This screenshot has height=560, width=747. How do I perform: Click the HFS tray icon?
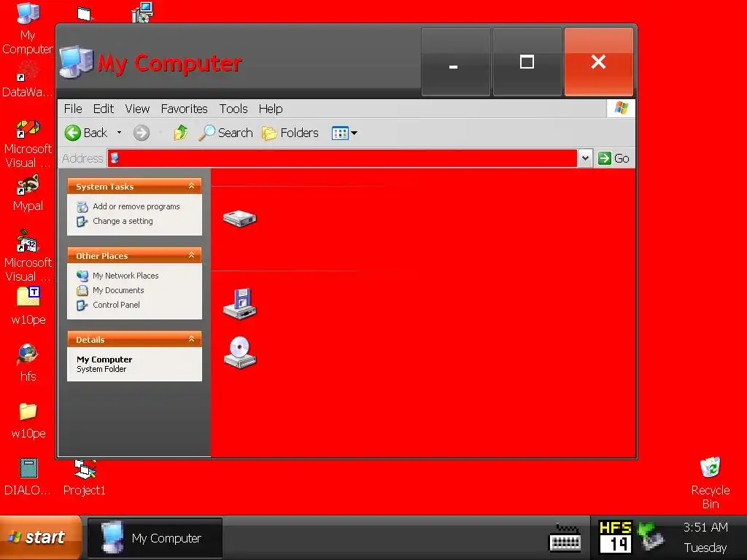click(615, 537)
